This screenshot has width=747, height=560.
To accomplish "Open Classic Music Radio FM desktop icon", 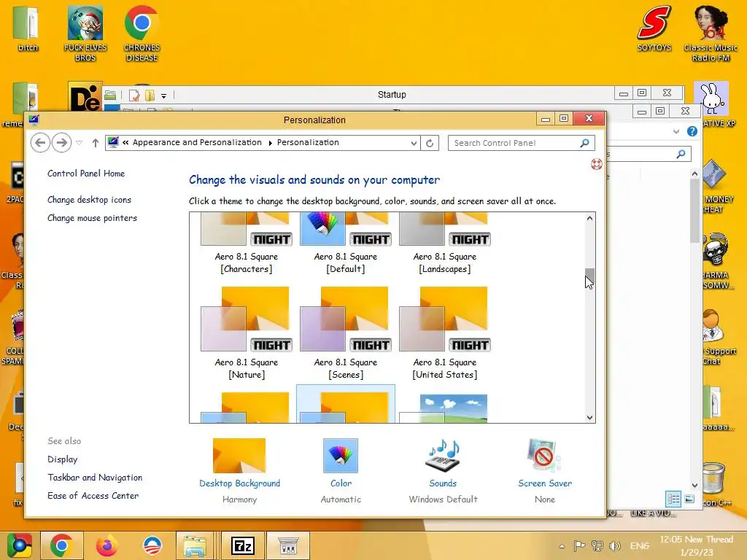I will tap(711, 34).
